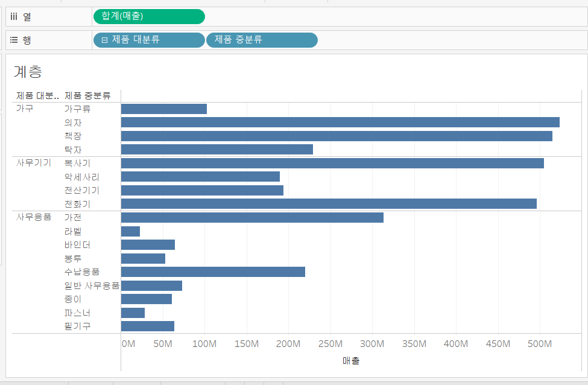Select the 일반 사무용품 sales bar

(x=151, y=285)
